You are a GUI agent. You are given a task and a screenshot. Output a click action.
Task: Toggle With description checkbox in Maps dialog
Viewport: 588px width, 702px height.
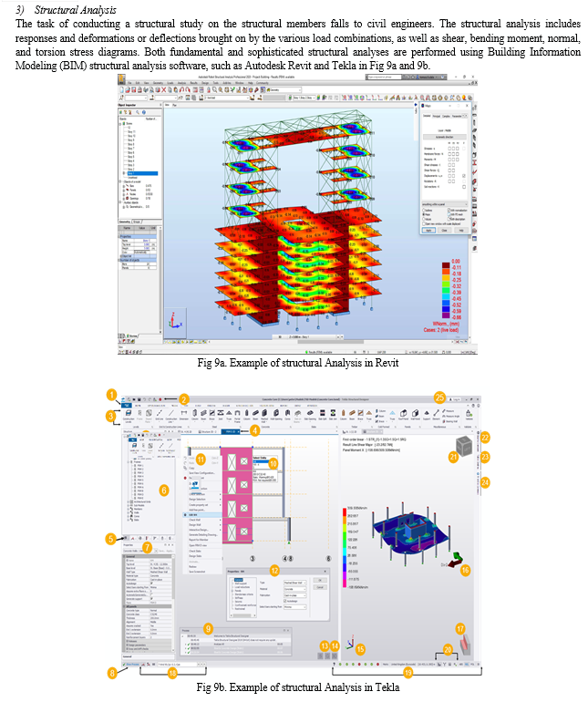tap(449, 219)
